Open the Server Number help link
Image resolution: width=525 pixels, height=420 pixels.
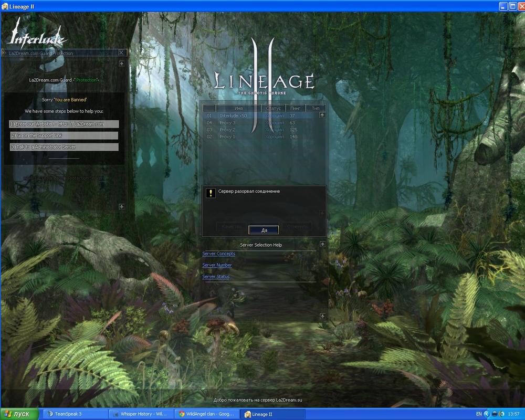217,265
